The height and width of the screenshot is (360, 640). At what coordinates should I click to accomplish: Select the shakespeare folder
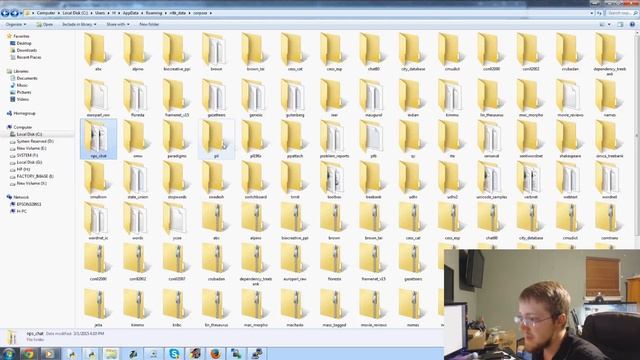(570, 139)
